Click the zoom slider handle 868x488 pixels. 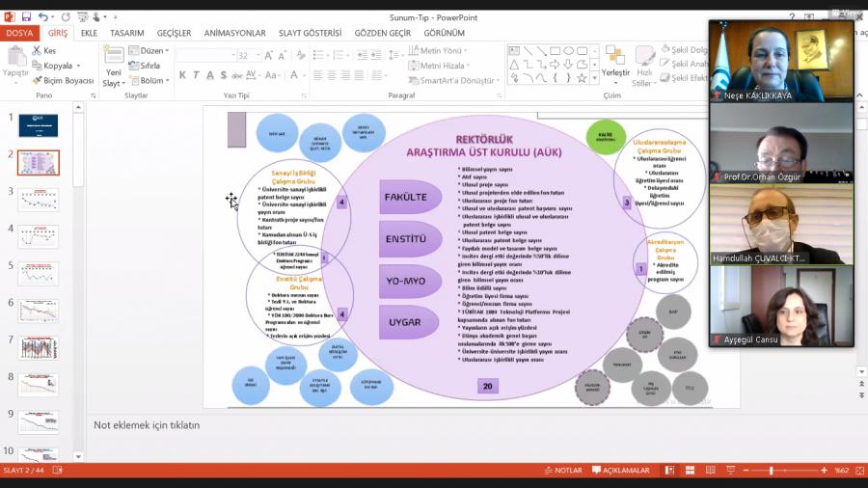[771, 471]
